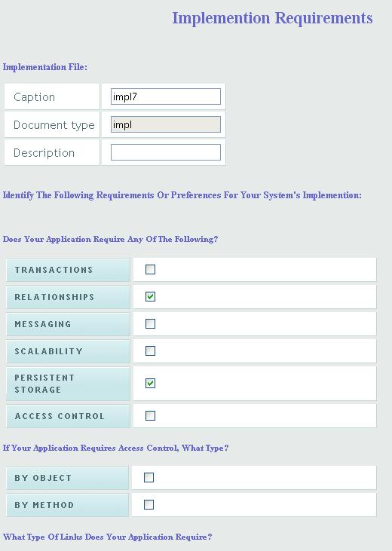Click the Implemention Requirements page heading
392x551 pixels.
pyautogui.click(x=272, y=18)
